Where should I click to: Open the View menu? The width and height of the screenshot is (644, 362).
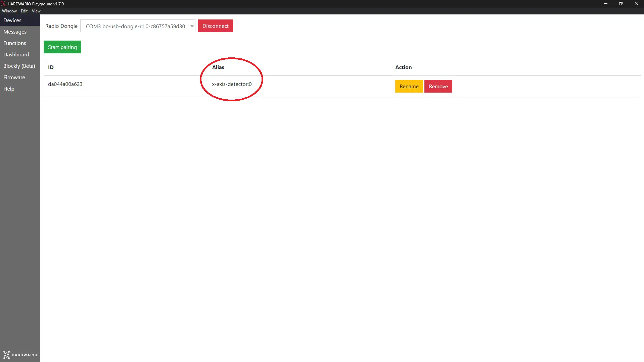click(x=36, y=11)
